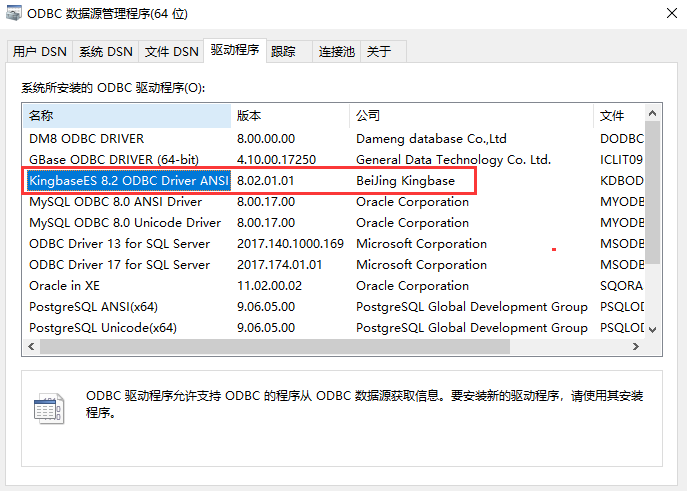Click the horizontal scrollbar right arrow
Image resolution: width=687 pixels, height=491 pixels.
636,346
